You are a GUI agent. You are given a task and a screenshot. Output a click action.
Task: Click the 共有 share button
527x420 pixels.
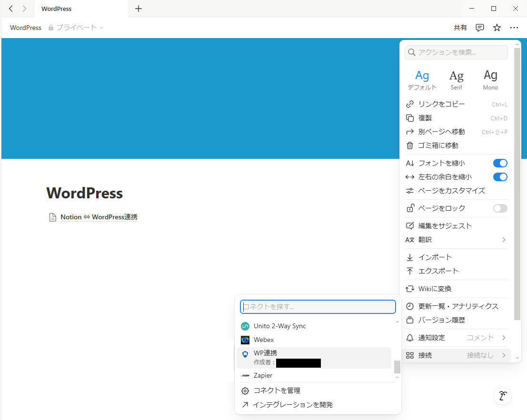[460, 28]
